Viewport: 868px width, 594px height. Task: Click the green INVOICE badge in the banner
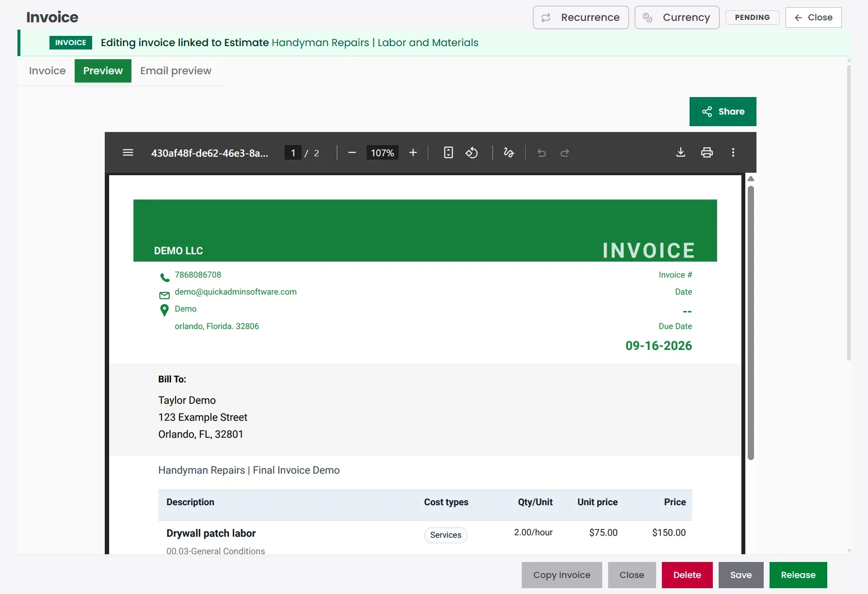click(71, 43)
